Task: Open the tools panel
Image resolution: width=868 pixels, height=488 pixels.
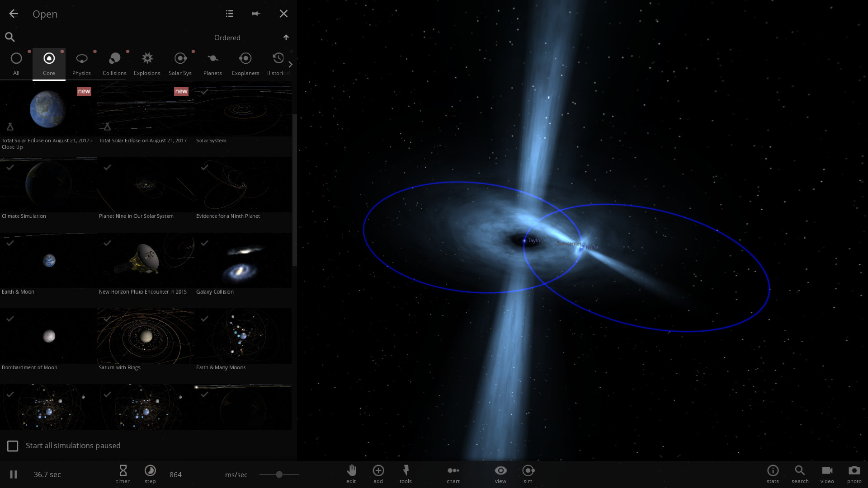Action: tap(406, 474)
